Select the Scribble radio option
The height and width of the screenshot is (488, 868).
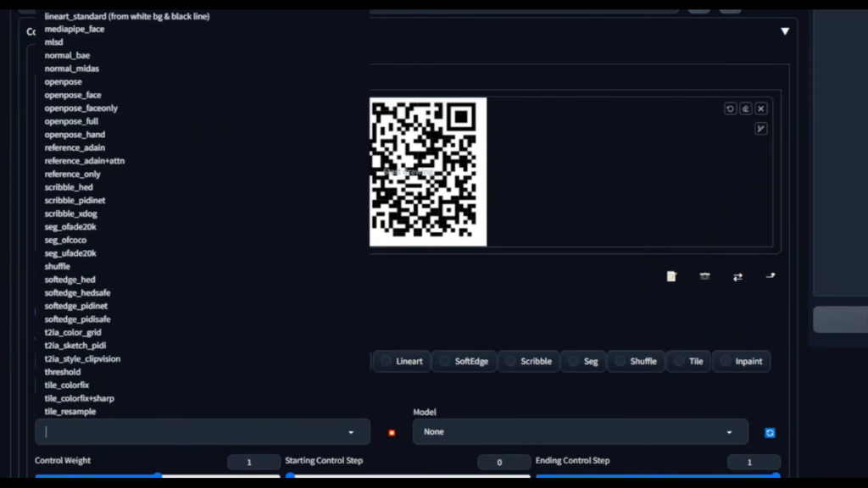[529, 361]
